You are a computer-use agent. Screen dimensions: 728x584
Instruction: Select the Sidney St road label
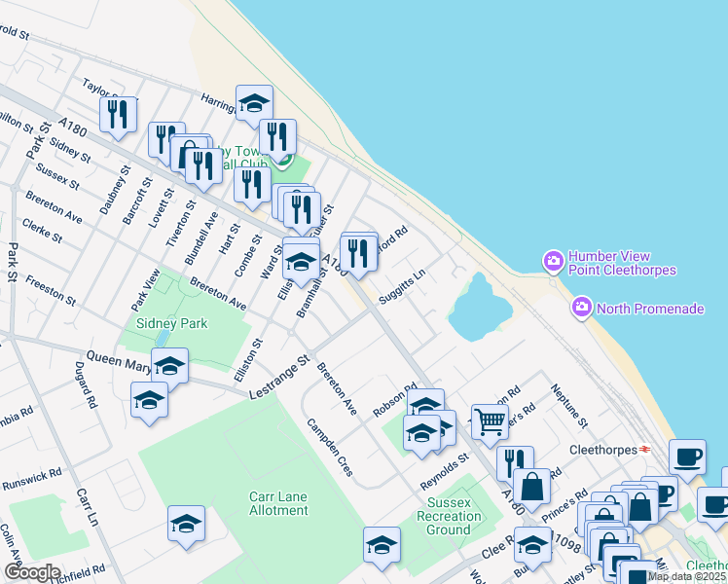click(70, 150)
